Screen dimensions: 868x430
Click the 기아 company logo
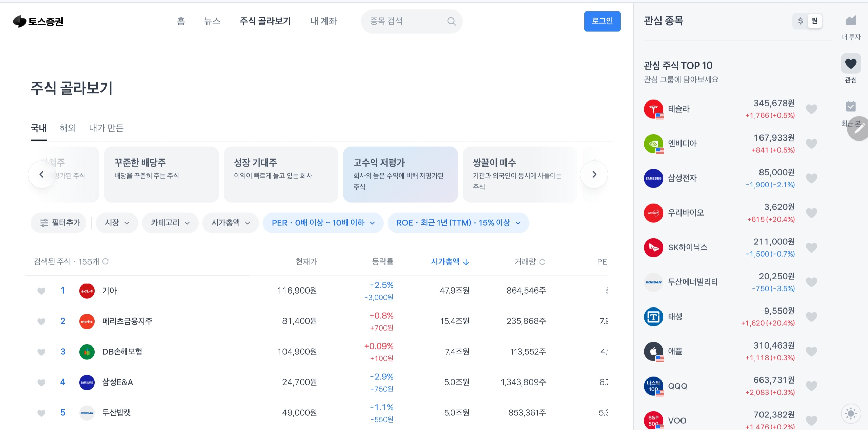[x=87, y=291]
